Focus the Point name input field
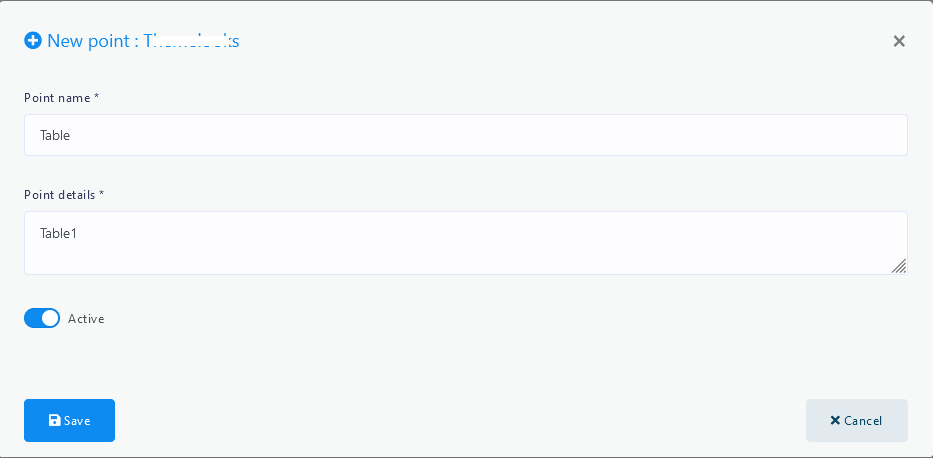933x458 pixels. (465, 135)
